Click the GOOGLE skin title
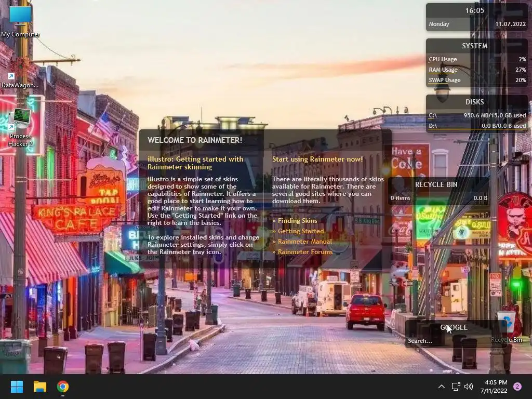Image resolution: width=532 pixels, height=399 pixels. [454, 327]
